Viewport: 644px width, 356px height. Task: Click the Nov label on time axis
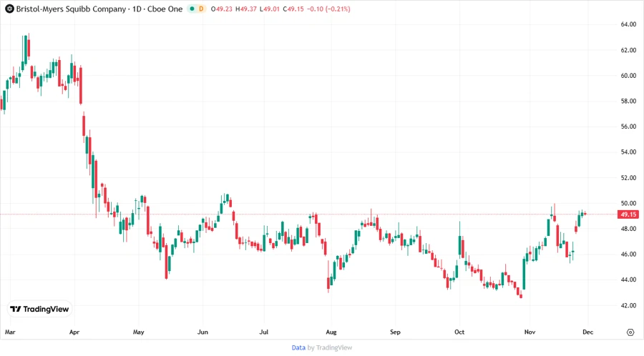tap(530, 332)
